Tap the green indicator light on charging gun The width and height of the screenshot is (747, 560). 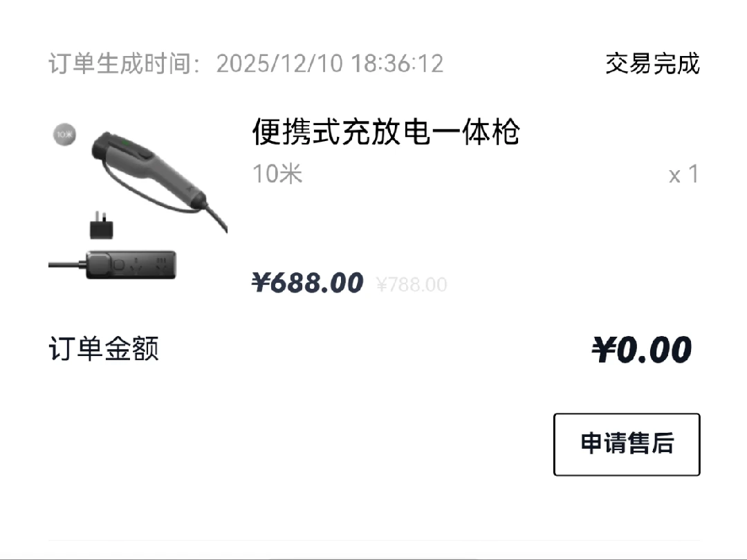pos(125,142)
